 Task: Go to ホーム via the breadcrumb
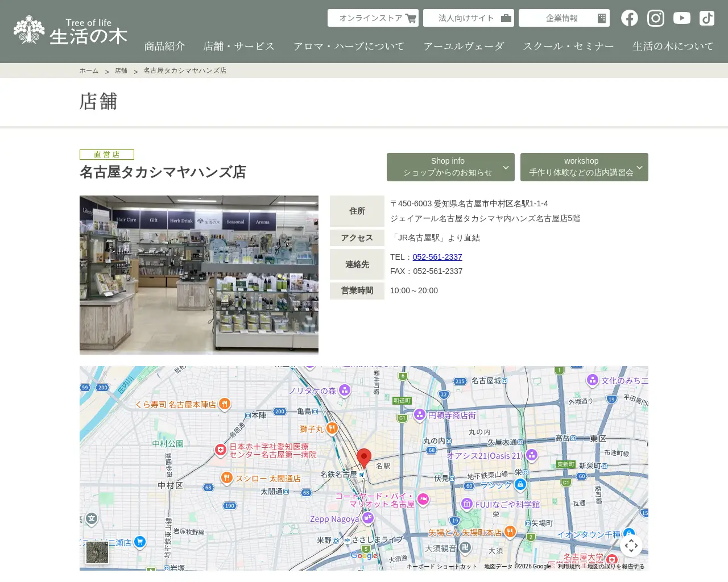click(89, 70)
